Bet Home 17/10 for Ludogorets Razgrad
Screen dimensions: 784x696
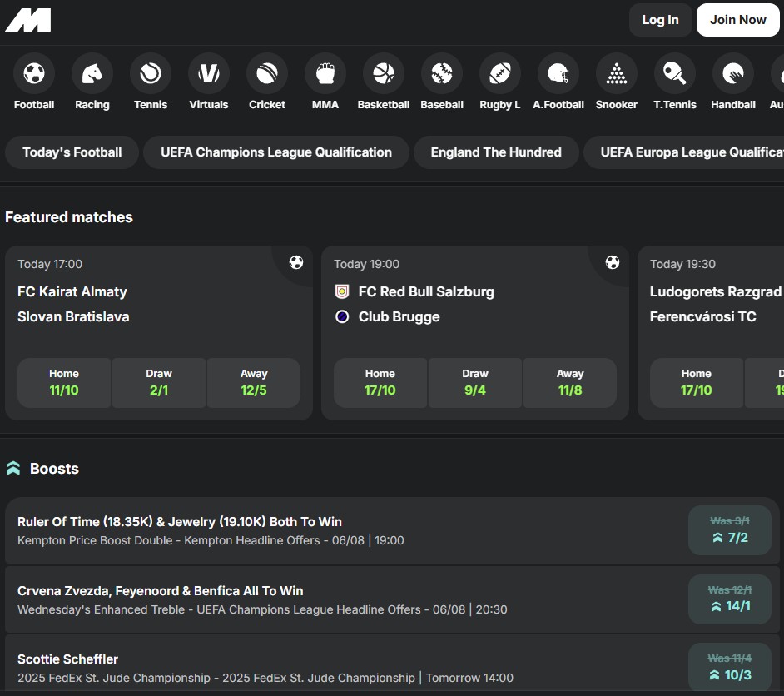(x=696, y=382)
